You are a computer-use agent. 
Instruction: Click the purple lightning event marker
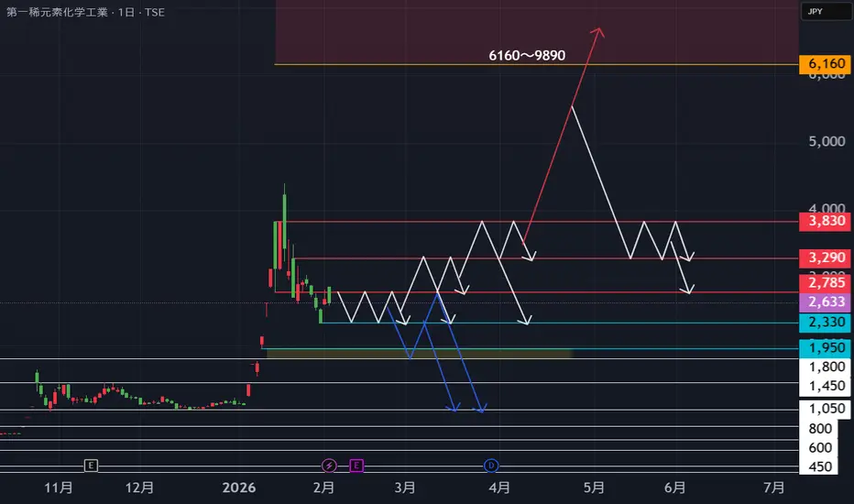click(329, 466)
